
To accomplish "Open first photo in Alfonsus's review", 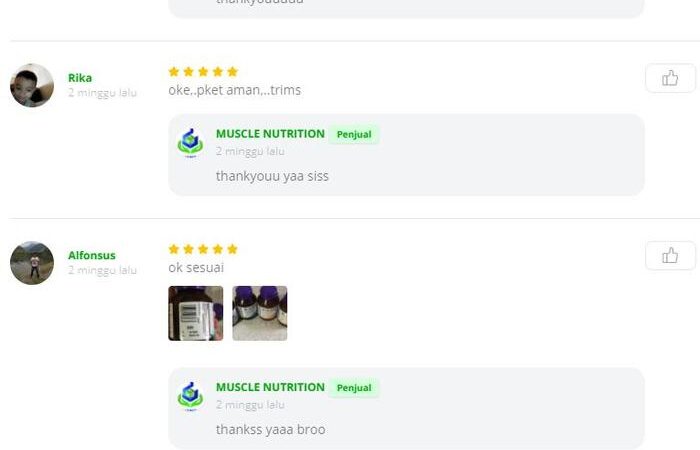I will pyautogui.click(x=196, y=313).
